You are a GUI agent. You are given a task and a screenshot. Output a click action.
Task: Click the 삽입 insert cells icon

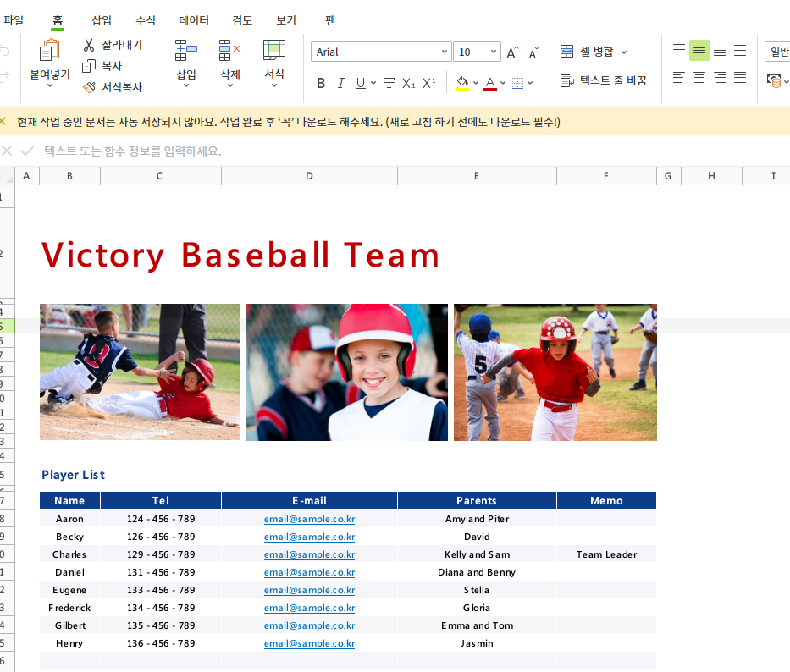click(186, 51)
